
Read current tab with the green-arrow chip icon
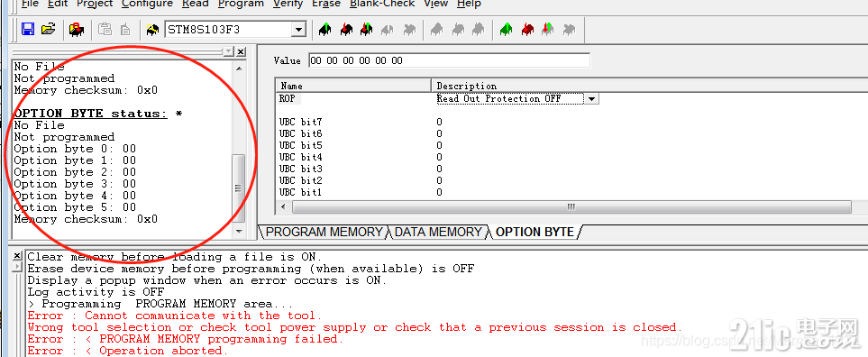pyautogui.click(x=325, y=30)
